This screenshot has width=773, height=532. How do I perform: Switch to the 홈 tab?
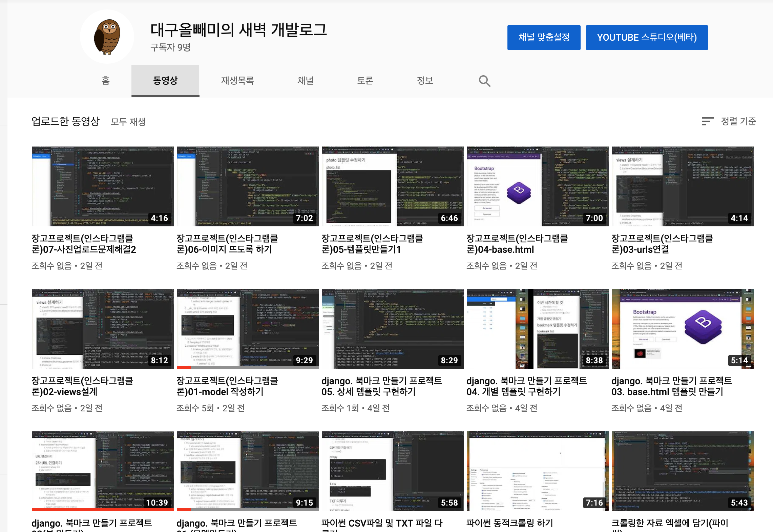pos(106,81)
